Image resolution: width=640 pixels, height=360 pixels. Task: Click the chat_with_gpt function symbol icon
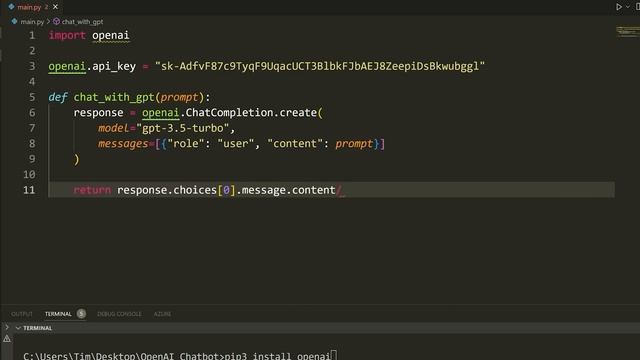(56, 22)
